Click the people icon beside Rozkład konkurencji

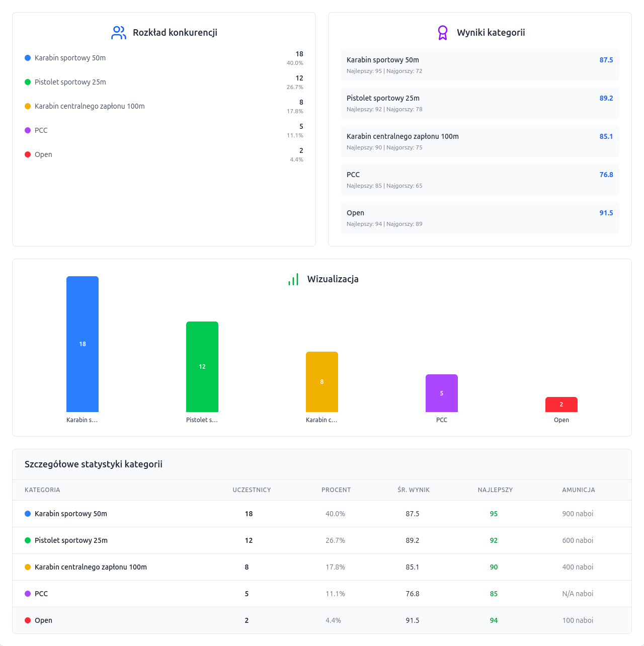click(x=119, y=33)
